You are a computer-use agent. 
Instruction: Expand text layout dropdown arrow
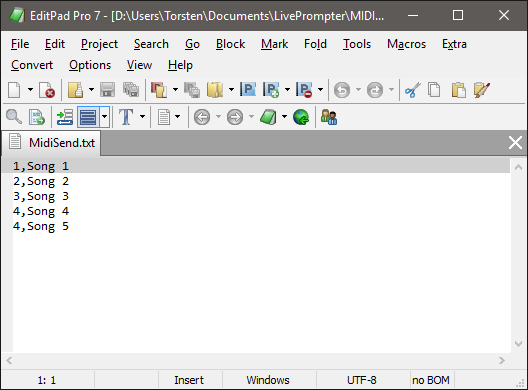pyautogui.click(x=177, y=117)
